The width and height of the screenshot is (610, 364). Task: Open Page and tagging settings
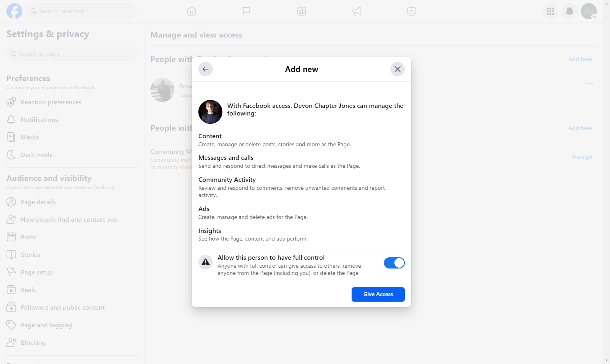pos(72,325)
